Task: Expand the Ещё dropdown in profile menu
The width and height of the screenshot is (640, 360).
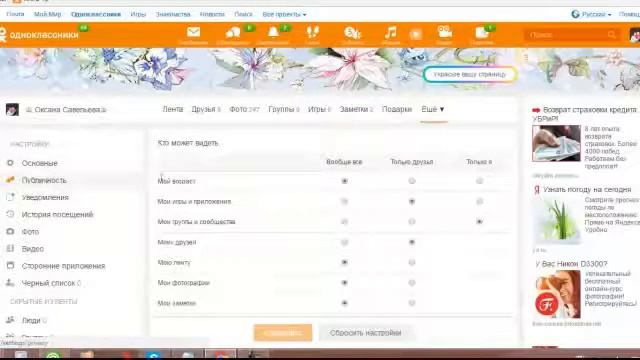Action: [x=433, y=109]
